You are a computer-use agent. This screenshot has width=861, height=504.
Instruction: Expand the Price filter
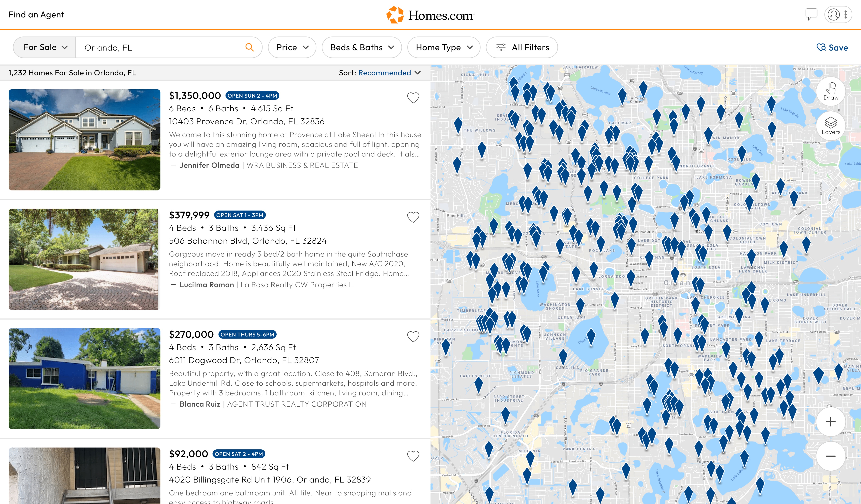(292, 47)
